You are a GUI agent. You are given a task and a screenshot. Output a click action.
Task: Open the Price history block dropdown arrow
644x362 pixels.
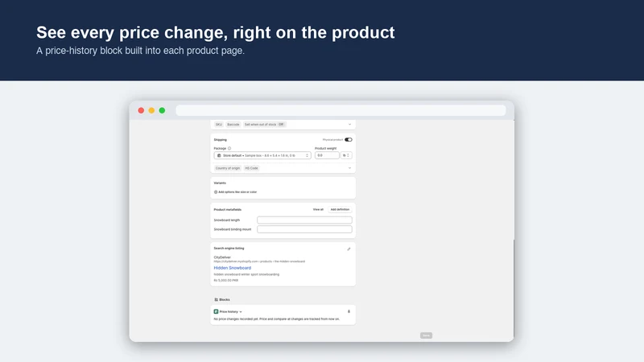[x=241, y=312]
